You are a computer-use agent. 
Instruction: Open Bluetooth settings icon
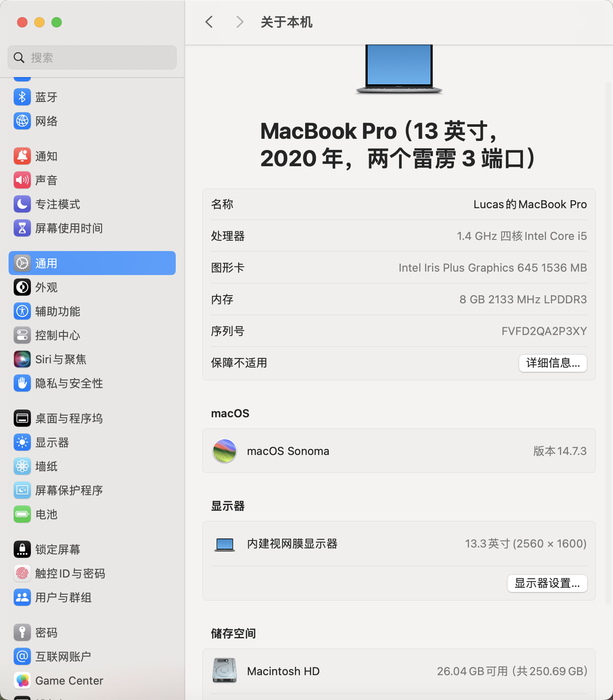[x=22, y=97]
